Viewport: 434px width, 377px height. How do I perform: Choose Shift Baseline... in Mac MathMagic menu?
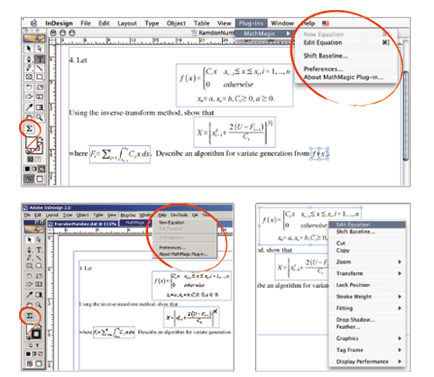325,56
